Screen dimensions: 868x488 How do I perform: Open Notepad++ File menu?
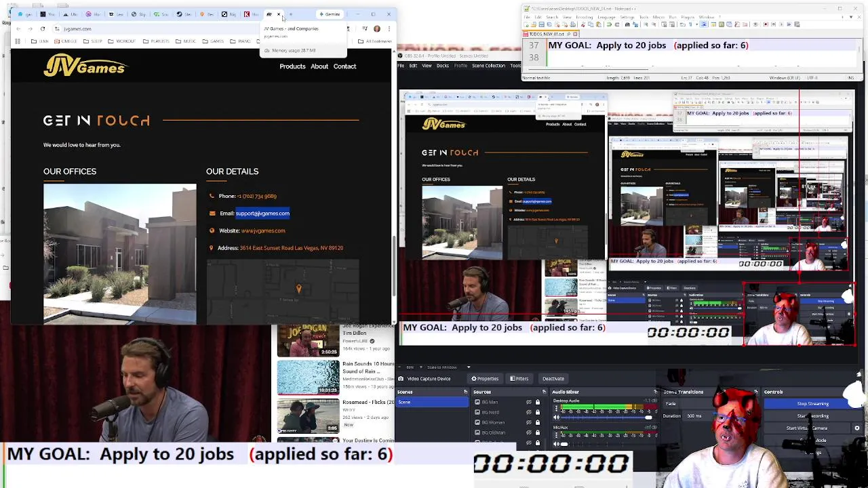tap(527, 17)
